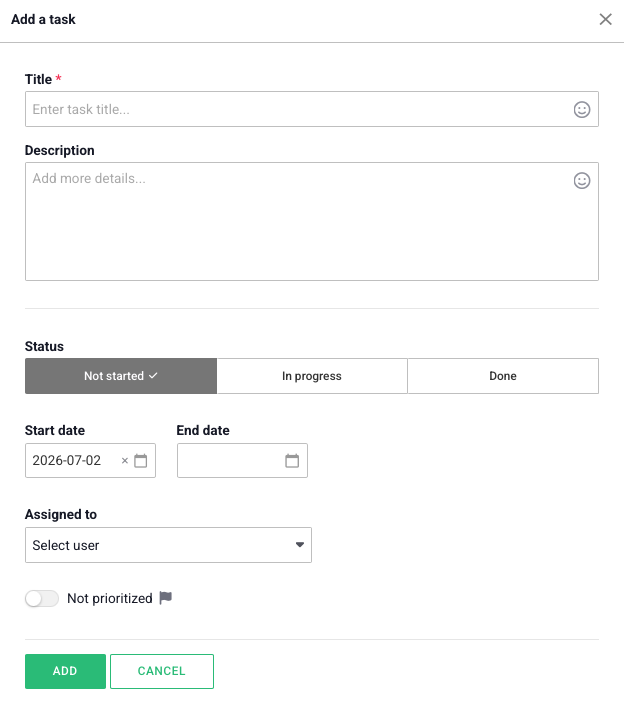Click the CANCEL button
Viewport: 624px width, 715px height.
coord(161,671)
